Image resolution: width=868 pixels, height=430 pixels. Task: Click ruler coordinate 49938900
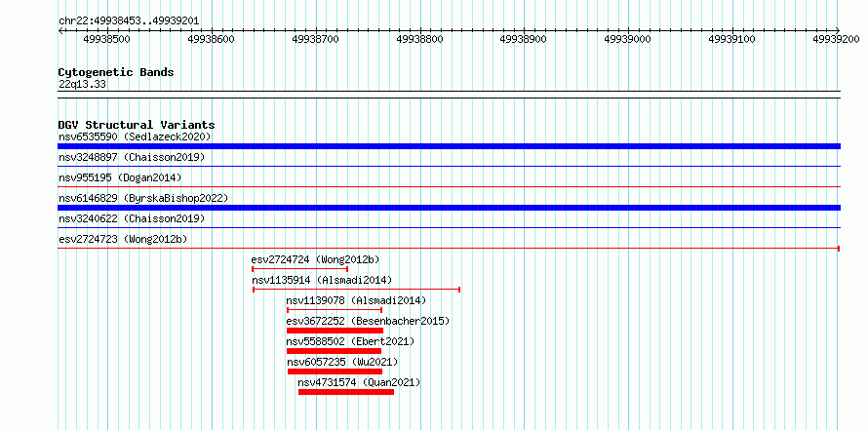(523, 39)
